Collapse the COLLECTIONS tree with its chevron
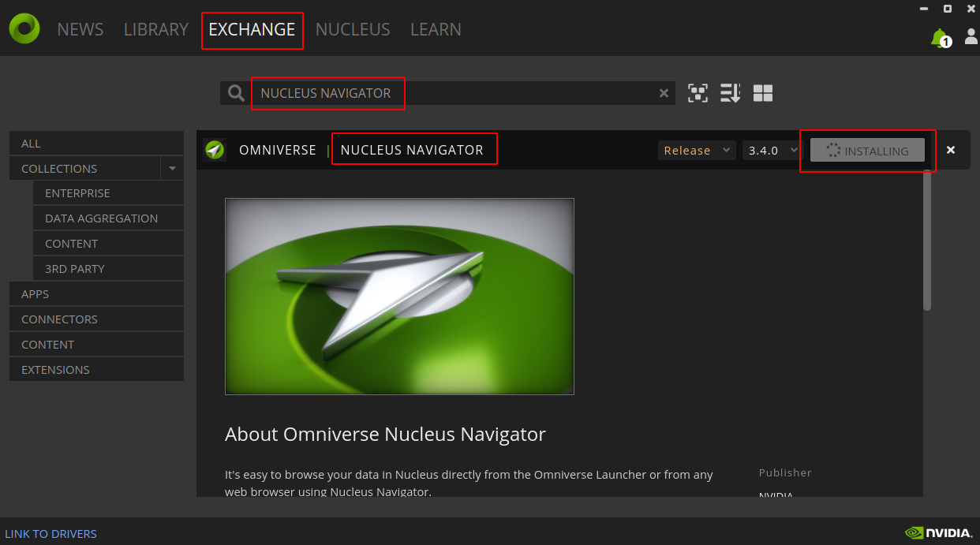Screen dimensions: 980x545 coord(172,168)
